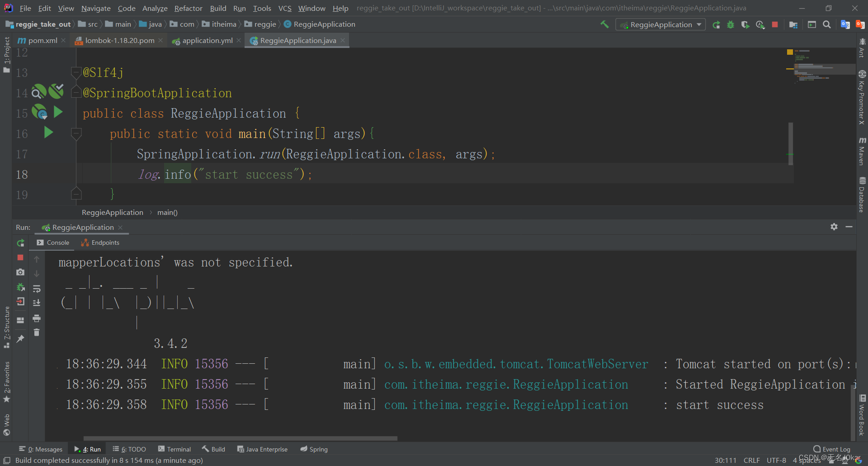The height and width of the screenshot is (466, 868).
Task: Open Run panel settings gear
Action: tap(834, 227)
